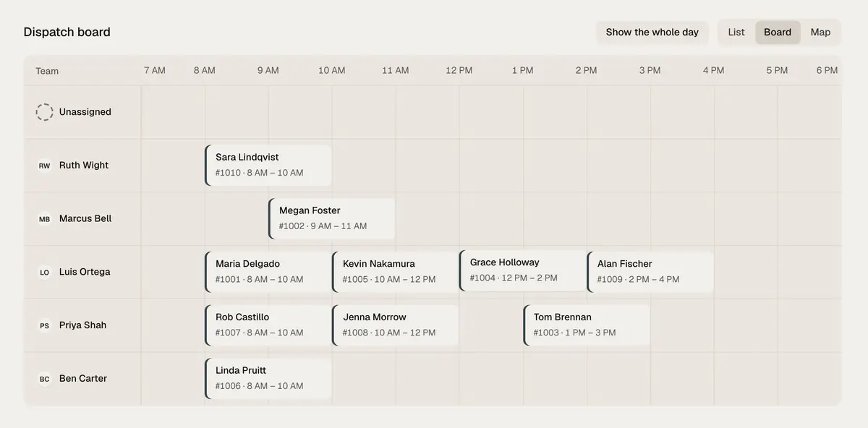
Task: Click the Dispatch board title
Action: 67,33
